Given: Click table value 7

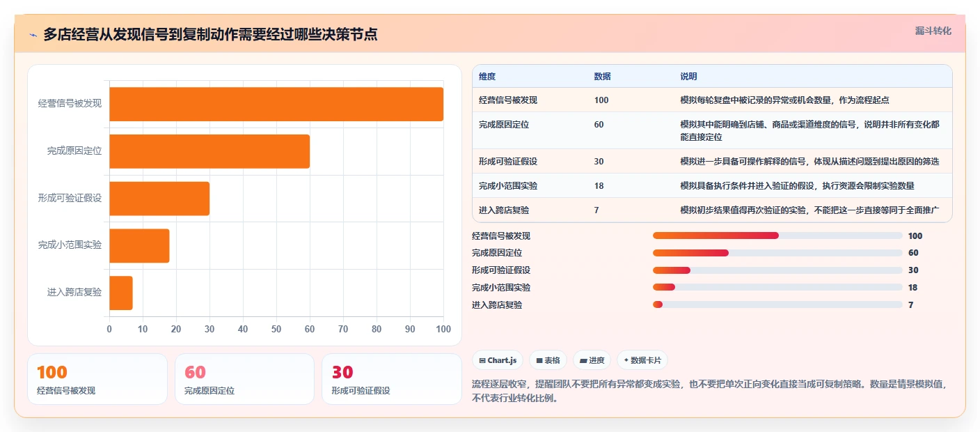Looking at the screenshot, I should coord(596,210).
